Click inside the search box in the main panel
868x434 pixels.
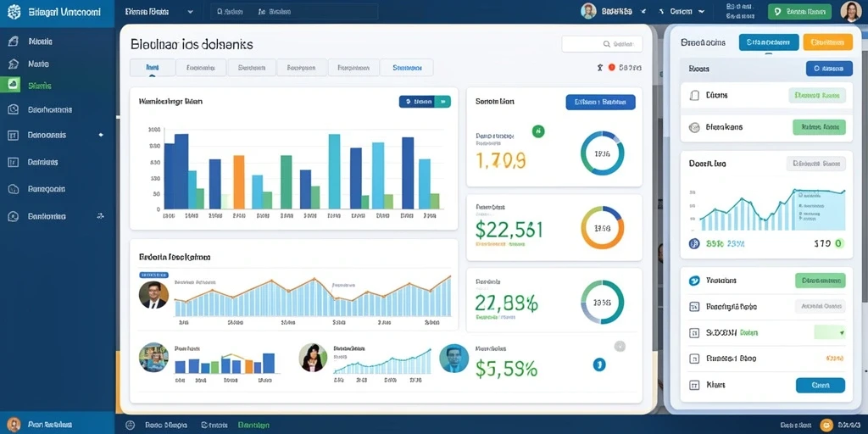coord(603,44)
